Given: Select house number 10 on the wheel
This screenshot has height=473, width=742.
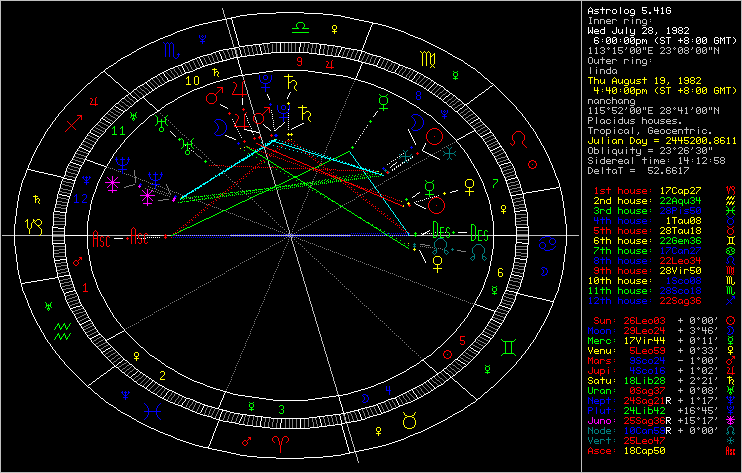Looking at the screenshot, I should (192, 80).
